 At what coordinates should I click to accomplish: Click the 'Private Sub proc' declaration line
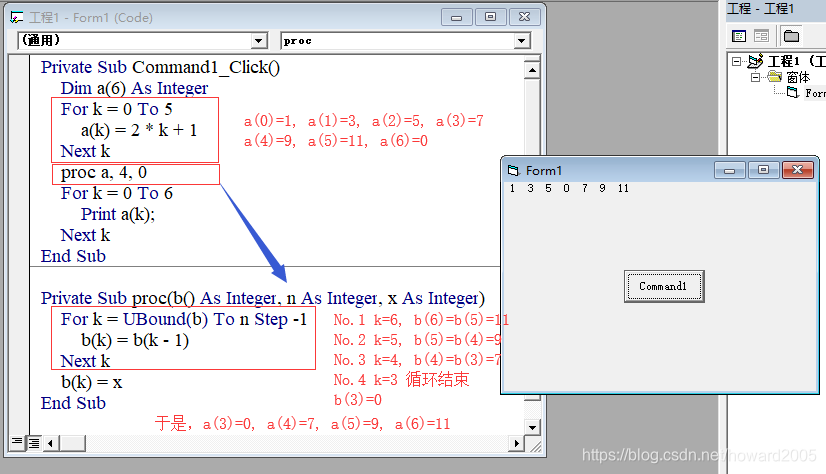point(263,299)
